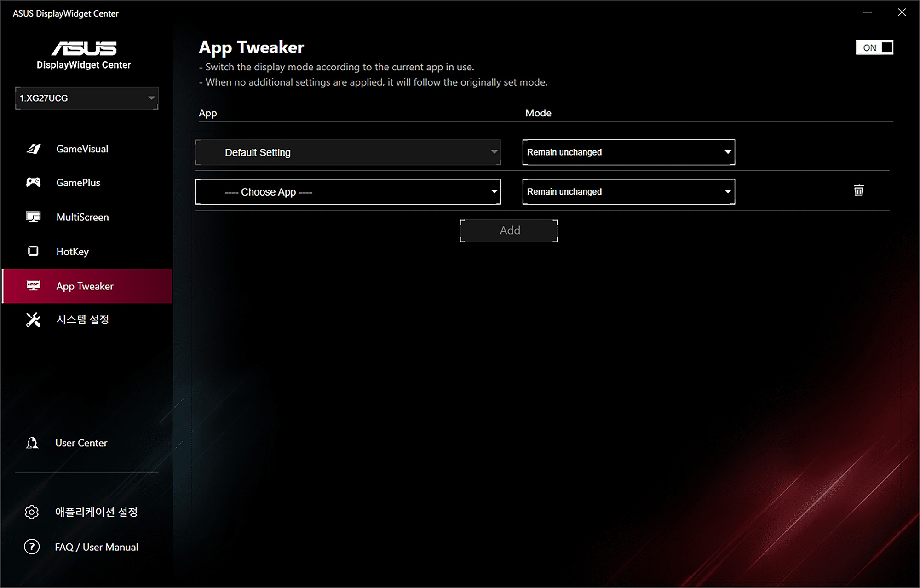The height and width of the screenshot is (588, 920).
Task: Go to the GamePlus section
Action: click(78, 183)
